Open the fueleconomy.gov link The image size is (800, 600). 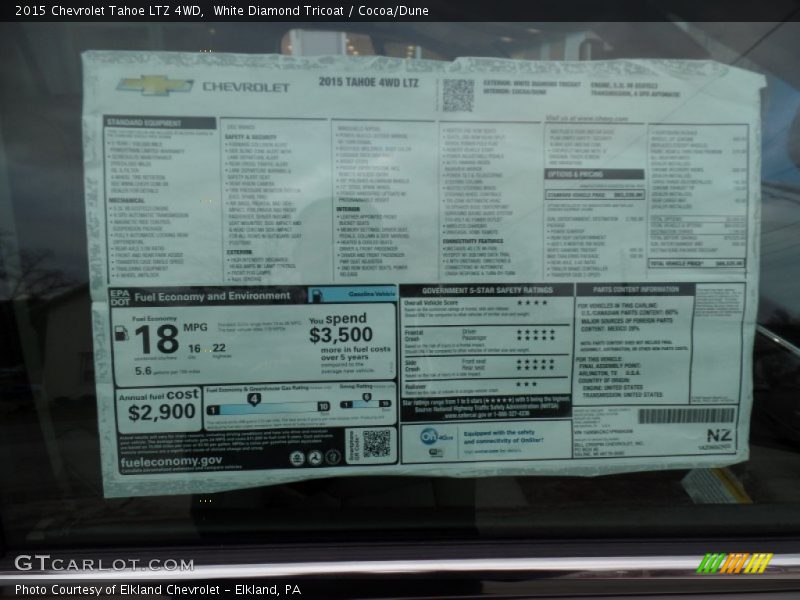pos(171,462)
